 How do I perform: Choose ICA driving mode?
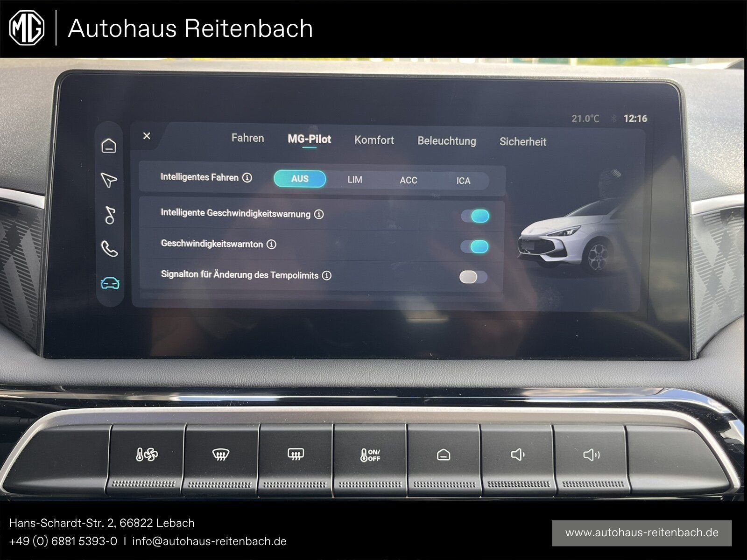click(x=463, y=181)
